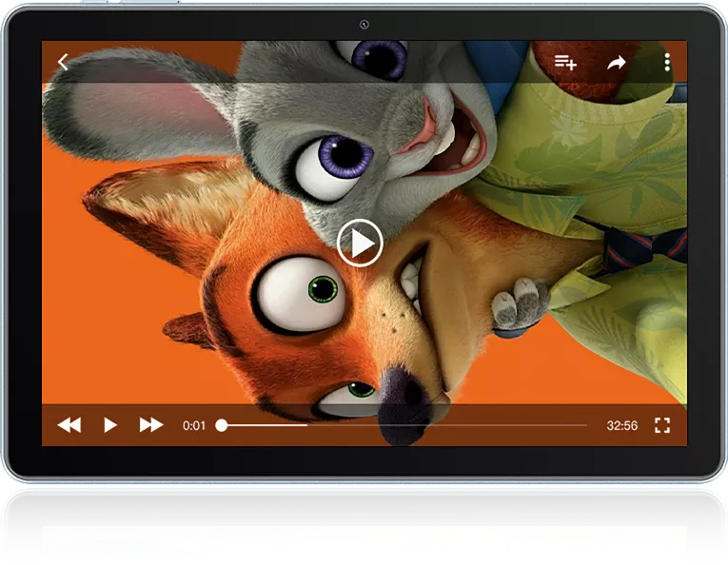Seek near the end of the progress bar
Image resolution: width=728 pixels, height=565 pixels.
[576, 425]
